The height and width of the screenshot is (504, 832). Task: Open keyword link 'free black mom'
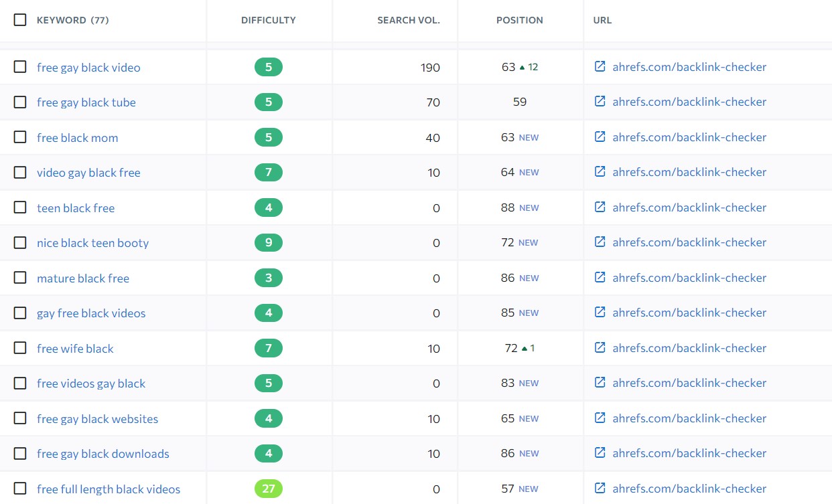coord(78,138)
